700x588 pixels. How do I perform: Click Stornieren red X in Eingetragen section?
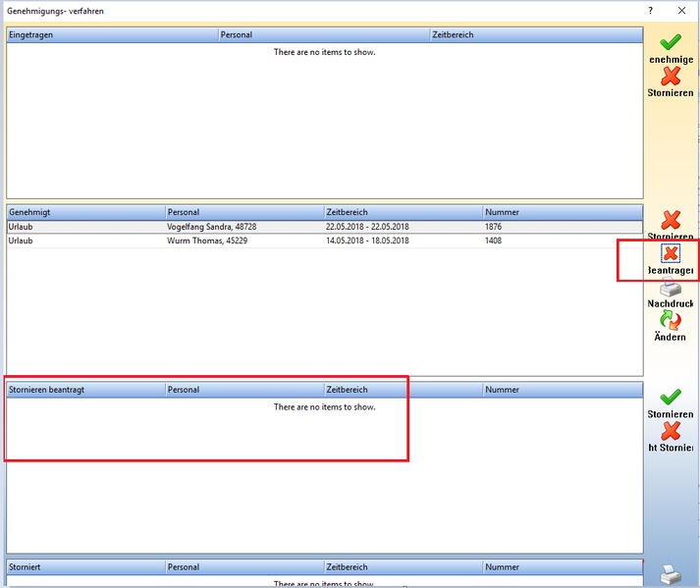pyautogui.click(x=671, y=77)
